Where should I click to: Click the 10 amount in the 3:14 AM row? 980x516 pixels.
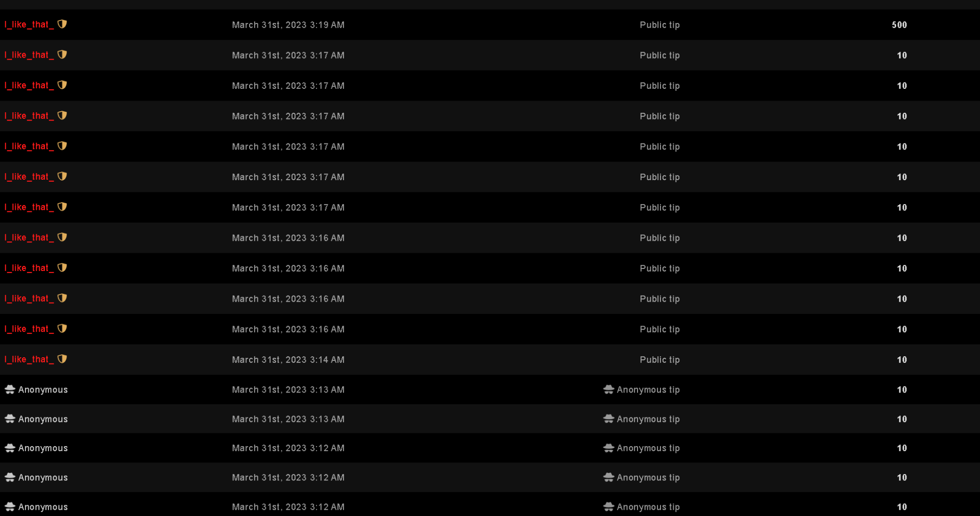tap(902, 360)
